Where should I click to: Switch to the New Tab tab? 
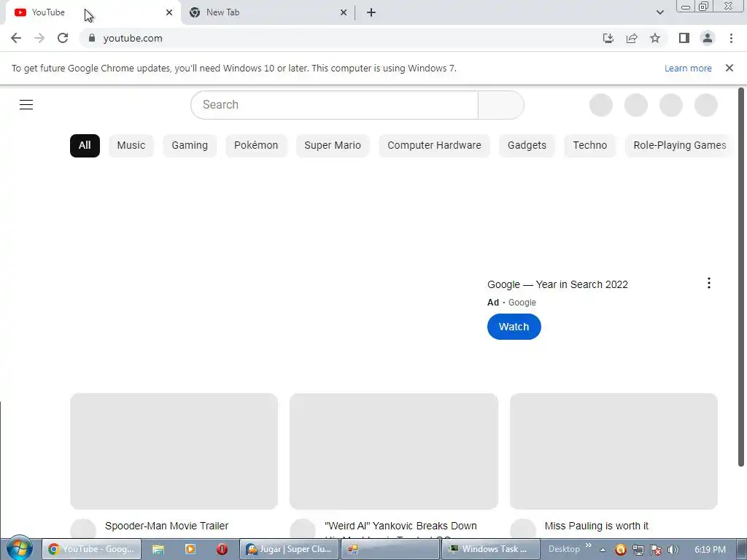coord(267,12)
